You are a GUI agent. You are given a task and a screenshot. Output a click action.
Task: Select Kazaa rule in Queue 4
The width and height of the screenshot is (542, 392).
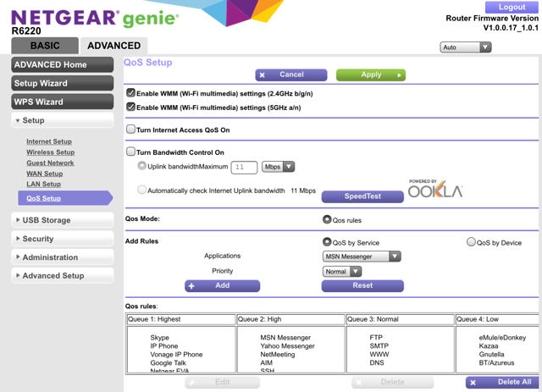489,345
